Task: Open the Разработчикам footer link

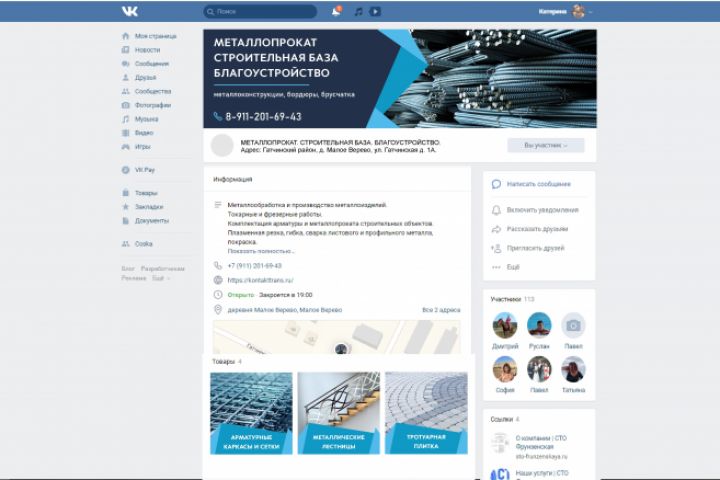Action: pyautogui.click(x=163, y=269)
